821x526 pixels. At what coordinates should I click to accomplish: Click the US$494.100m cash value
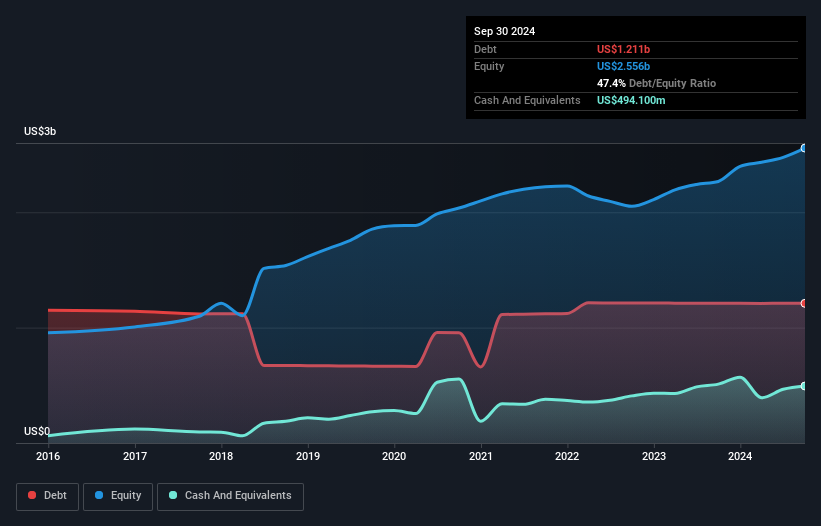pyautogui.click(x=631, y=100)
